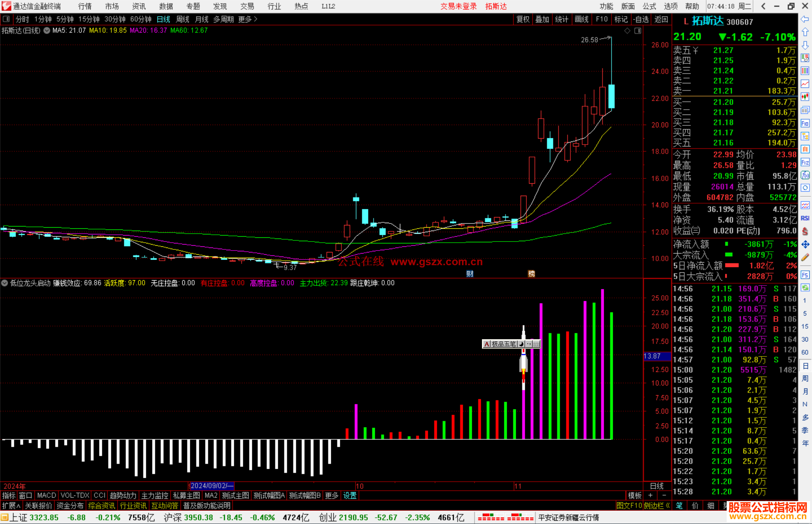Image resolution: width=812 pixels, height=524 pixels.
Task: Open the 公式 menu
Action: click(649, 6)
